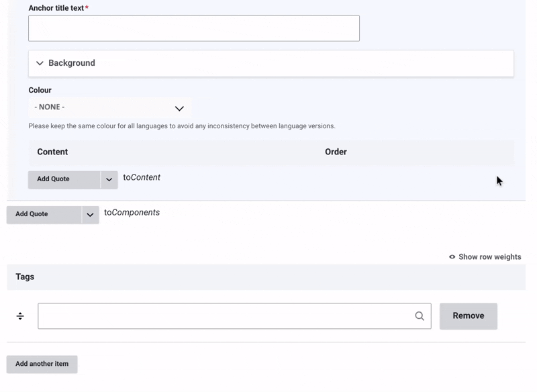The width and height of the screenshot is (537, 392).
Task: Expand the Background section chevron
Action: pos(40,63)
